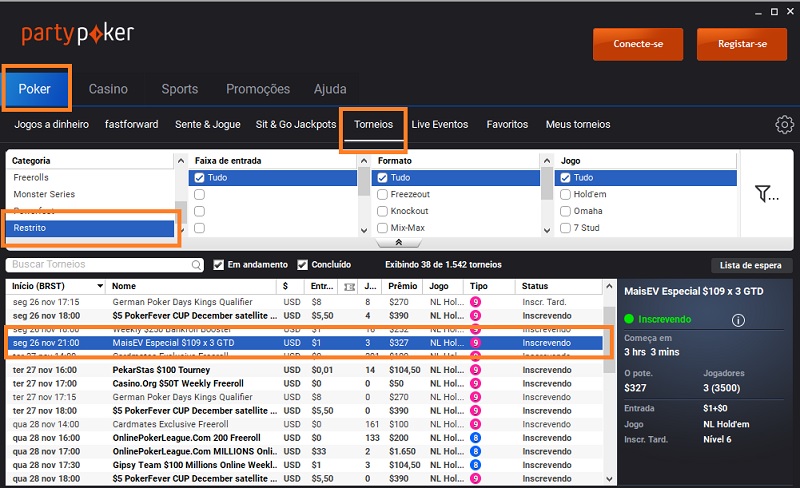Open the advanced filter funnel icon

[766, 193]
